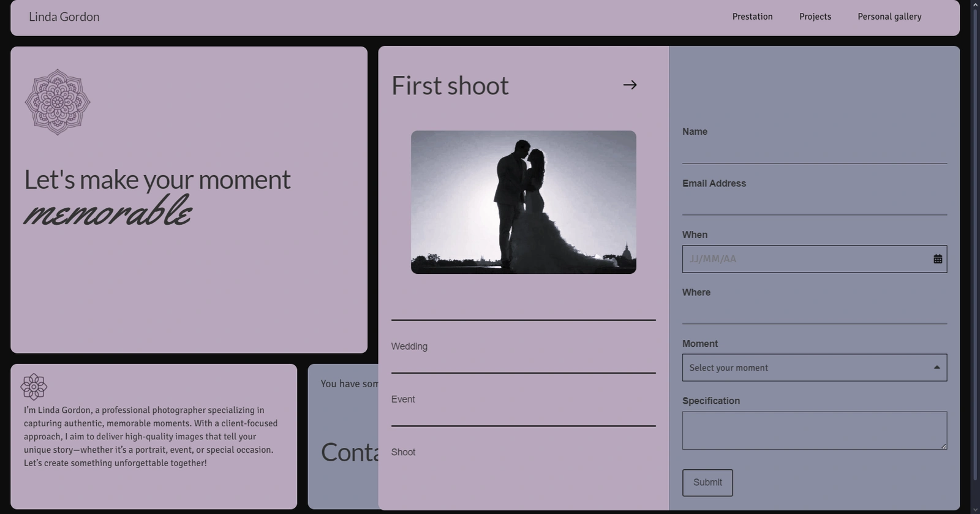Open Personal gallery nav link
Image resolution: width=980 pixels, height=514 pixels.
[889, 17]
